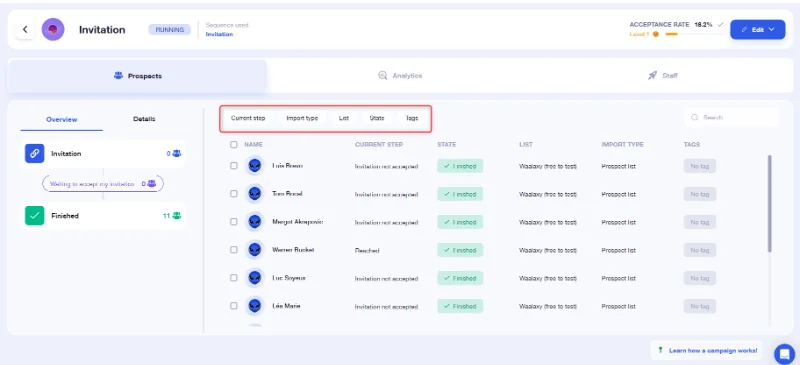Click the Waiting to accept my invitation pill
The height and width of the screenshot is (365, 800).
103,184
